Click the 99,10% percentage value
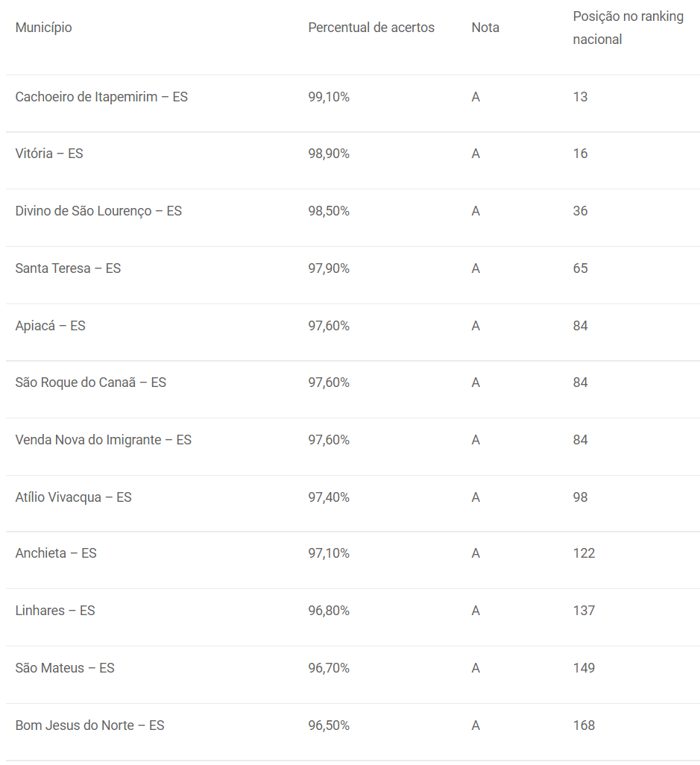The image size is (700, 765). [329, 97]
